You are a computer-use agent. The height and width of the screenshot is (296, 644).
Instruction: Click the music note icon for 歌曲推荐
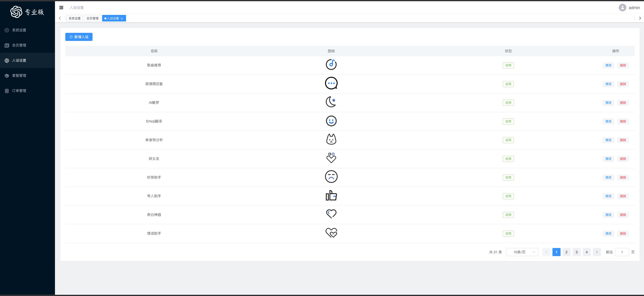point(331,65)
